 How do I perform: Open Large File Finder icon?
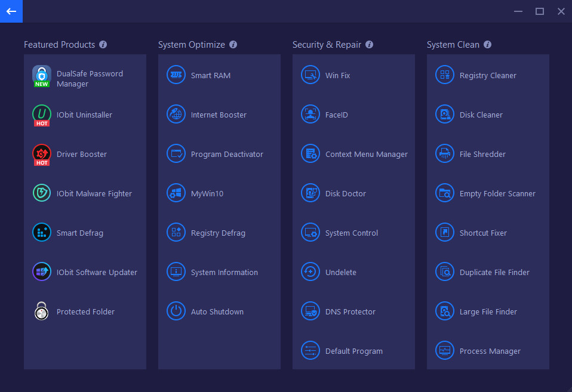pyautogui.click(x=444, y=311)
